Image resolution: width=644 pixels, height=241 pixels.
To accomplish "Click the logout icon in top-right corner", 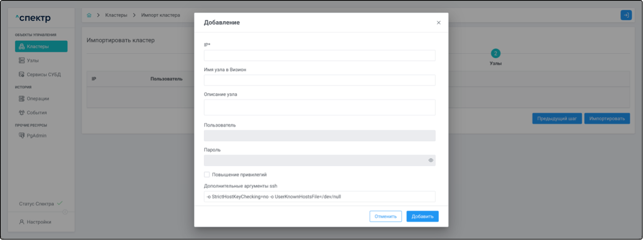I will (x=626, y=15).
